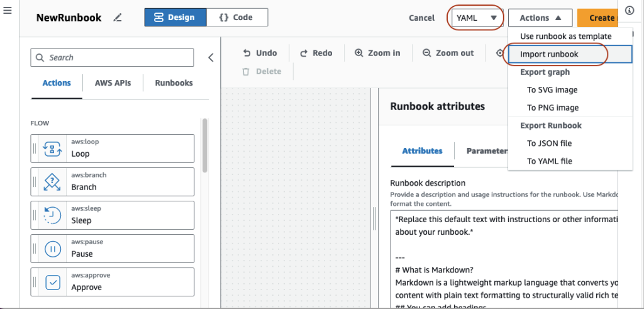
Task: Switch to Code view
Action: (x=237, y=17)
